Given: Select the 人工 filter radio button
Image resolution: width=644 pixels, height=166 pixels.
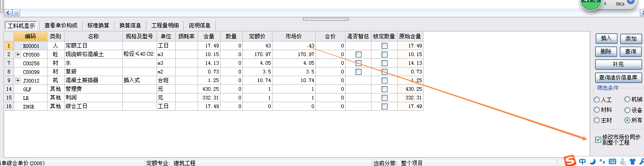Looking at the screenshot, I should [597, 99].
